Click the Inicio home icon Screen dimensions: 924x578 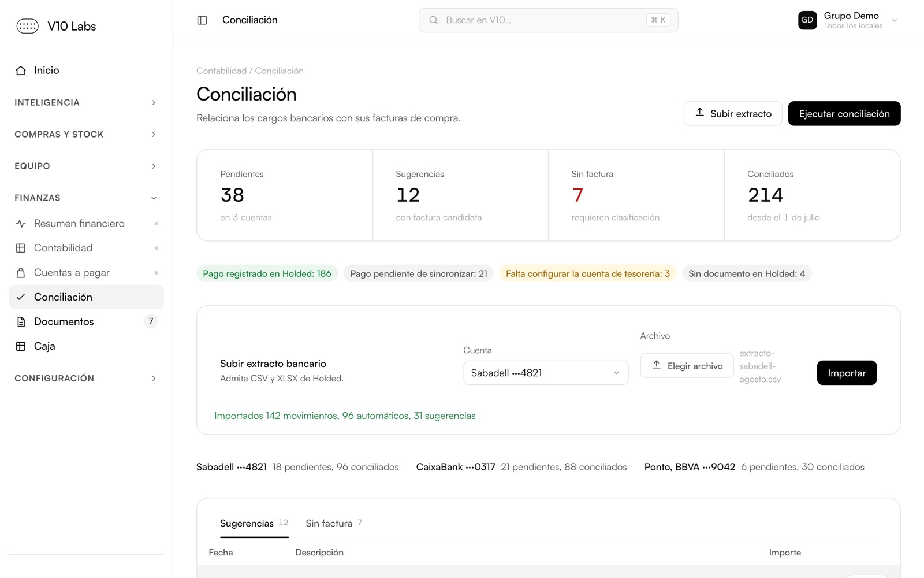(x=21, y=71)
